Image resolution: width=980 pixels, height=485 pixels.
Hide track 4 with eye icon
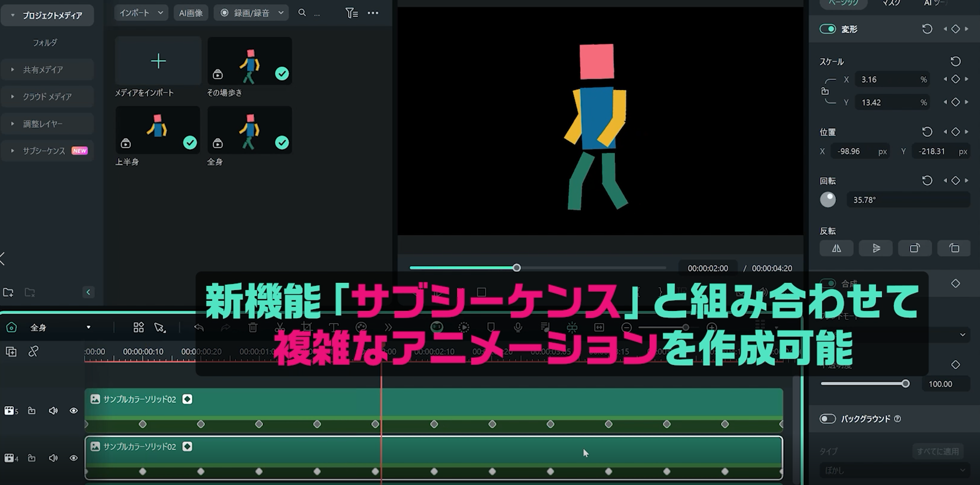74,458
